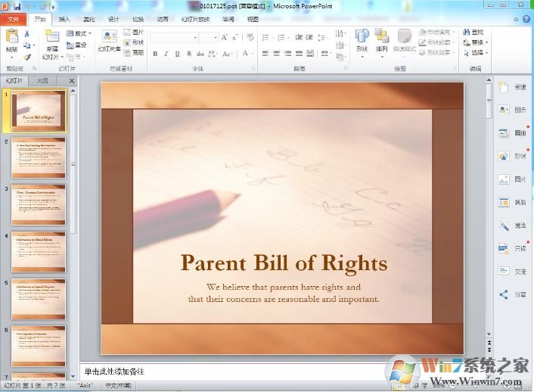This screenshot has width=534, height=392.
Task: Click the Paste clipboard icon
Action: click(x=11, y=36)
